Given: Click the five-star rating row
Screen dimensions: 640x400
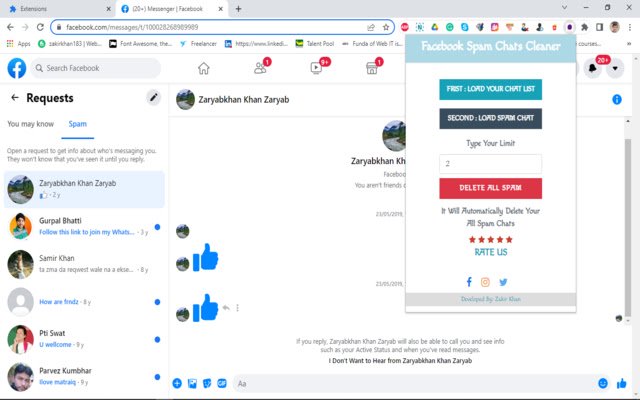Looking at the screenshot, I should [491, 240].
